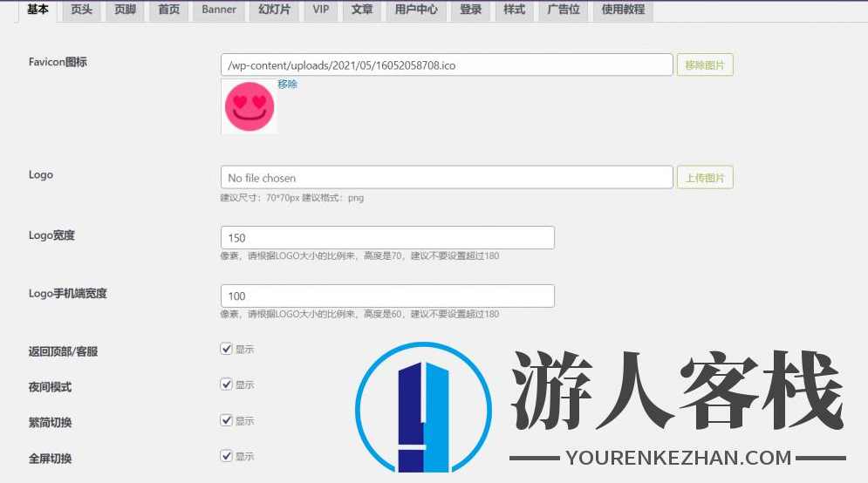The width and height of the screenshot is (868, 483).
Task: Open the 文章 tab
Action: (361, 10)
